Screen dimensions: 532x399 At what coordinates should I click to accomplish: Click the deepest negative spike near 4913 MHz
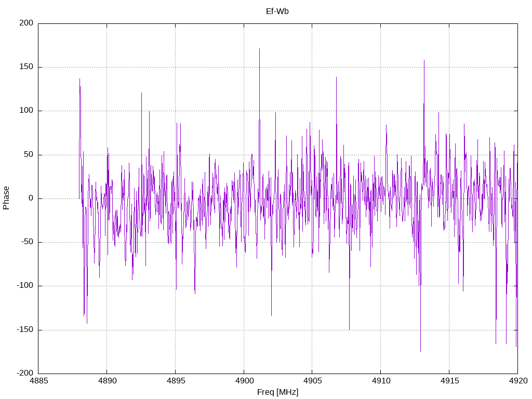point(420,351)
